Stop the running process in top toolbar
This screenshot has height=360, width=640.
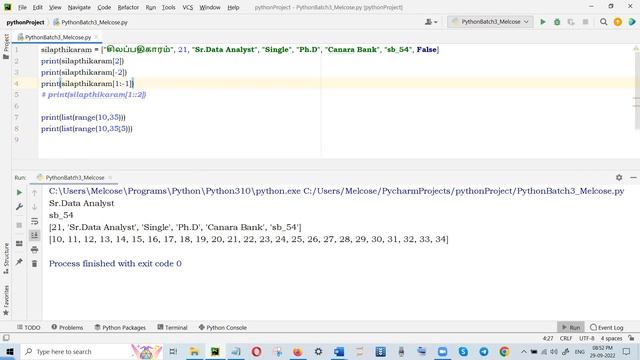(x=585, y=22)
